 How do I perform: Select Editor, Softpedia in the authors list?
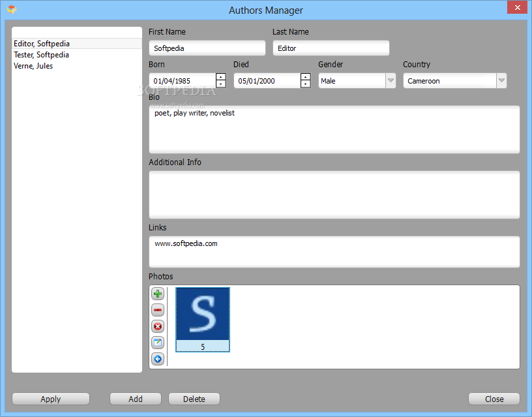[x=77, y=44]
